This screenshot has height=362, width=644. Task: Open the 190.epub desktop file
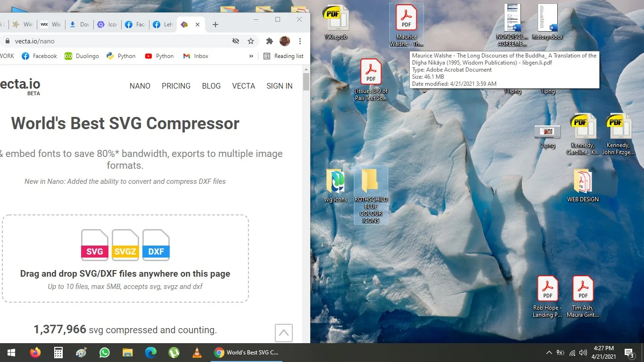(335, 22)
